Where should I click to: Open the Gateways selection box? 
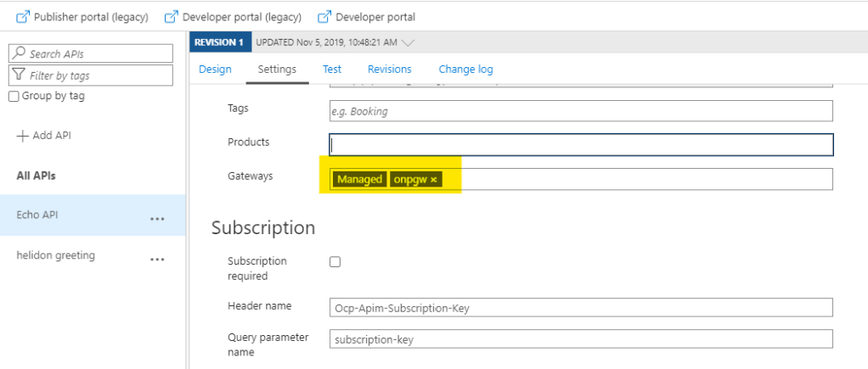click(637, 179)
